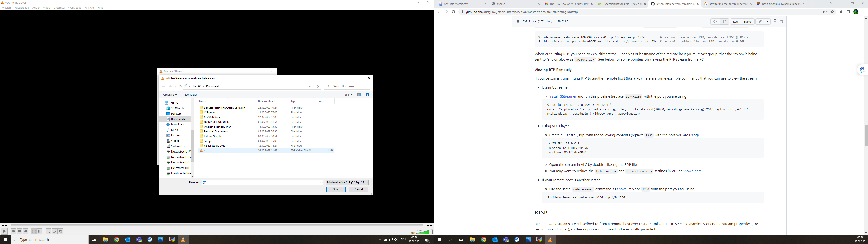Image resolution: width=868 pixels, height=244 pixels.
Task: Cancel the file selection dialog
Action: [x=359, y=189]
